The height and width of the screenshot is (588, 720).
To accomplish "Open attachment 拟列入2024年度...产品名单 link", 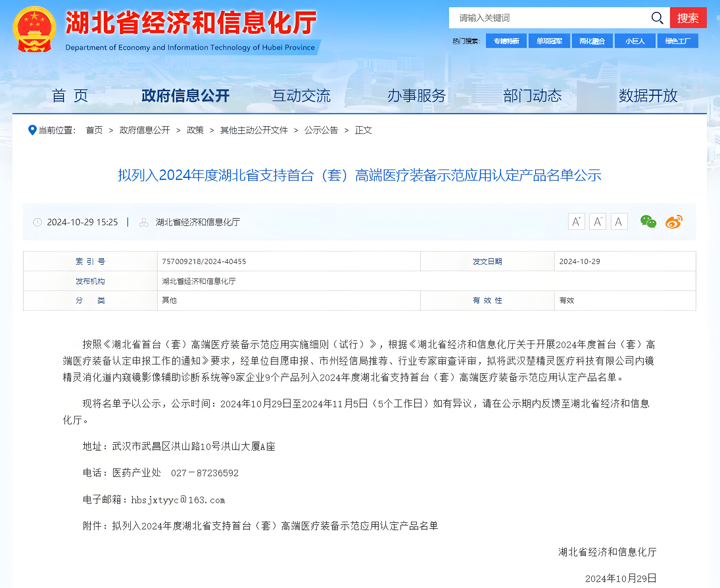I will [275, 526].
